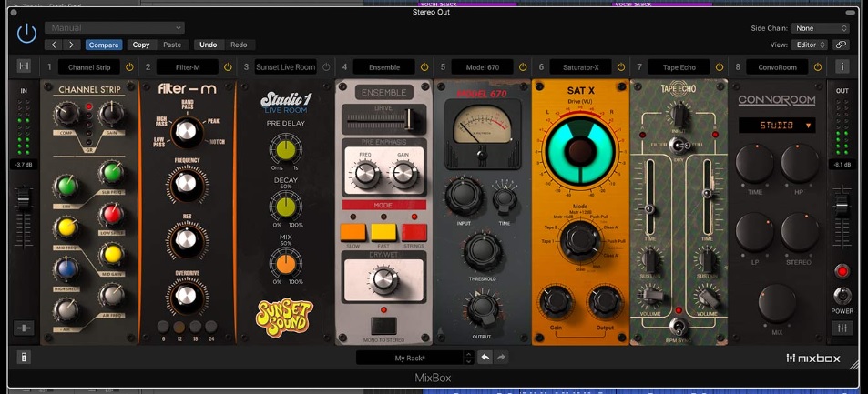Go to next preset arrow
The image size is (868, 394).
[71, 45]
